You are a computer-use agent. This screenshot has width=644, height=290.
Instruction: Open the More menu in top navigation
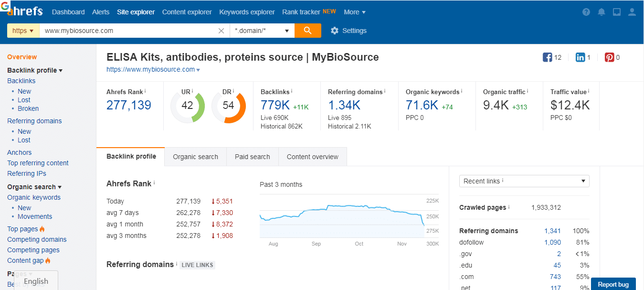(x=355, y=12)
